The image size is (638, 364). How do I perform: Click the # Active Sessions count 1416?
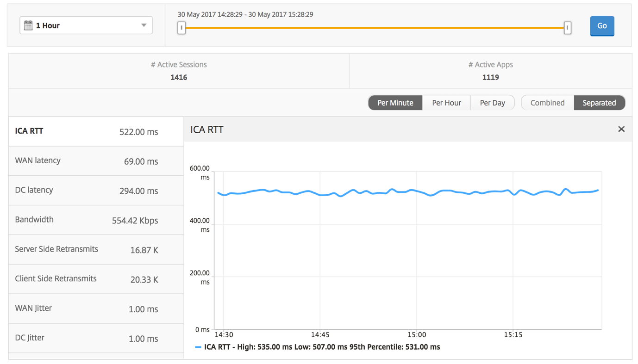tap(179, 77)
